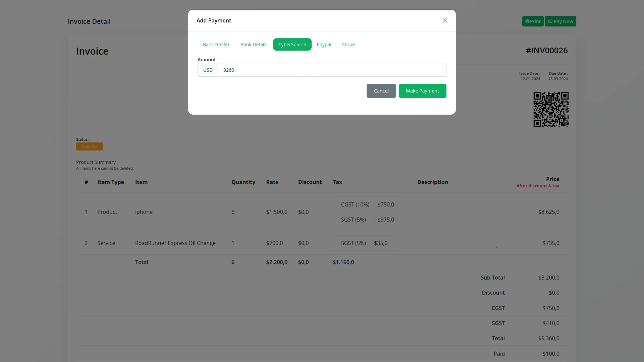Click the Partially Paid status badge
The height and width of the screenshot is (362, 644).
(x=90, y=146)
